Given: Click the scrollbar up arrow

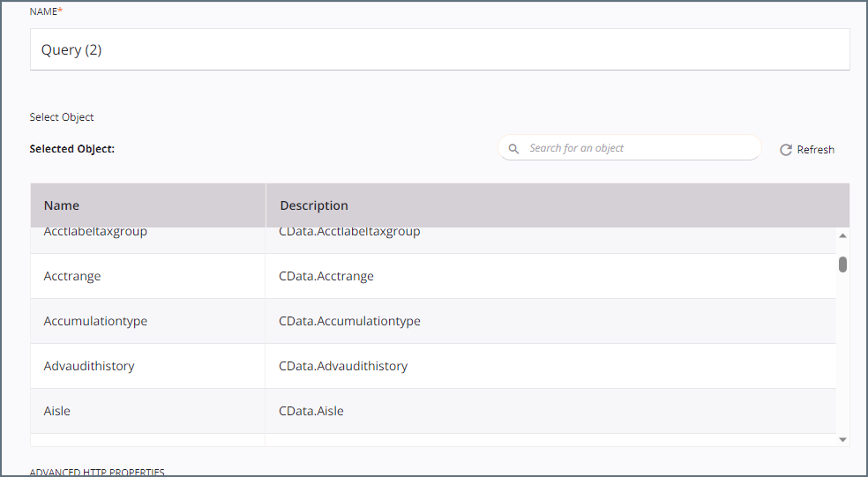Looking at the screenshot, I should coord(842,235).
